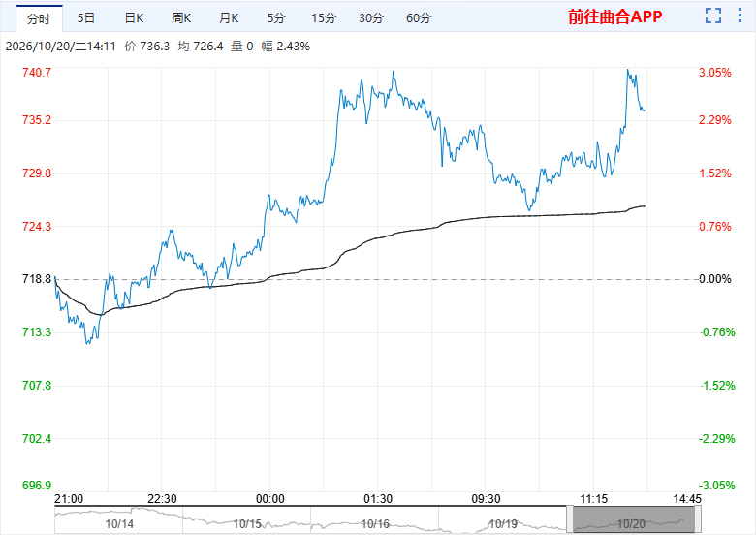Click the left handle of range slider

[x=570, y=519]
